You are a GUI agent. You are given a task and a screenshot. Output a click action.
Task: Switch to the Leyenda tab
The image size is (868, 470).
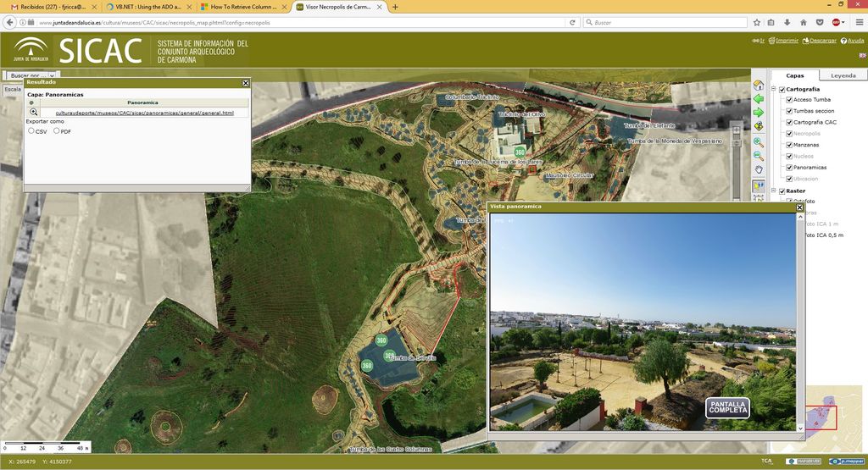click(843, 75)
